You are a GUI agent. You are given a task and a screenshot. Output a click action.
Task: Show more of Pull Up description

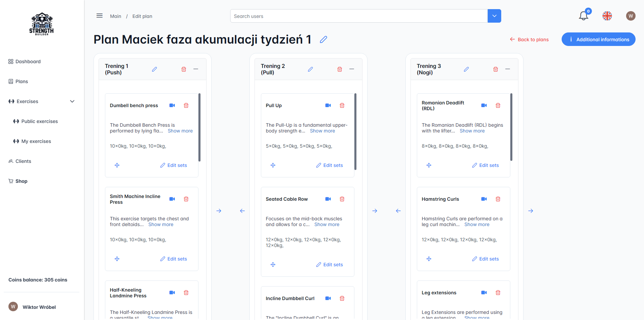pos(322,131)
